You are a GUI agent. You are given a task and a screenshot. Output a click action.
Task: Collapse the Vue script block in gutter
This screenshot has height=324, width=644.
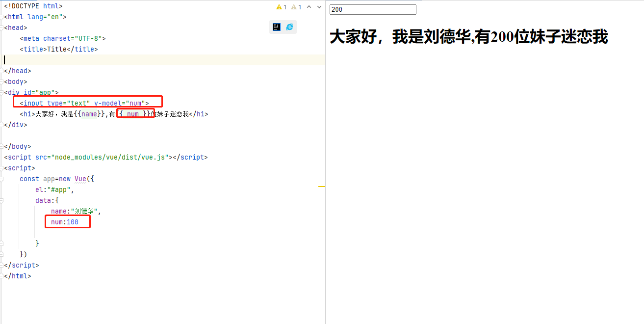[x=1, y=167]
